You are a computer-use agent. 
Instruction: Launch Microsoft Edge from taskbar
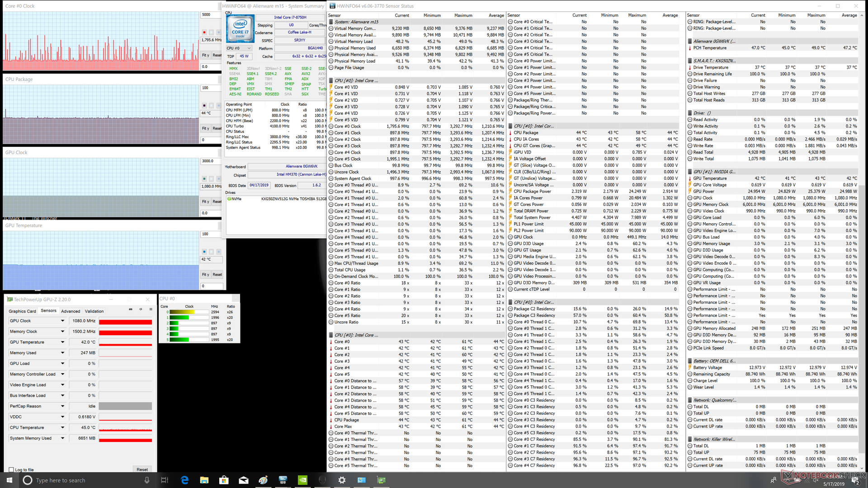click(x=184, y=480)
